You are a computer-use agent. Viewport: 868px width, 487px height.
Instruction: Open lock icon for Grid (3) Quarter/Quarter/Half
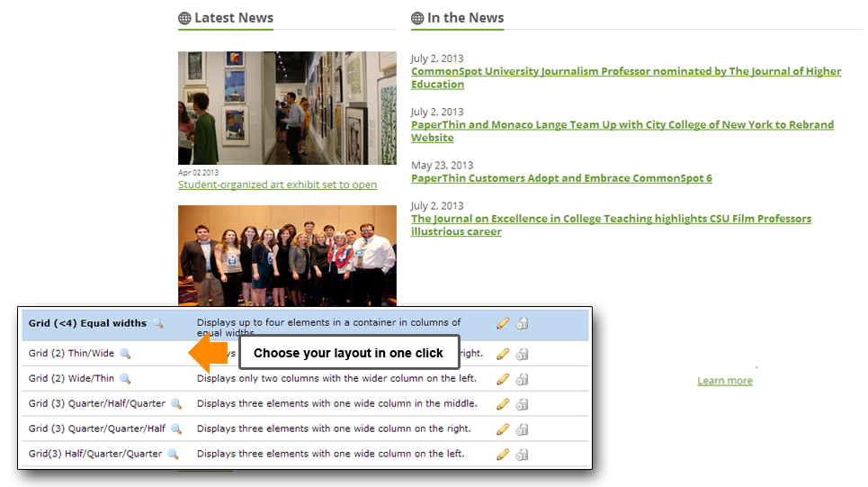pyautogui.click(x=522, y=429)
